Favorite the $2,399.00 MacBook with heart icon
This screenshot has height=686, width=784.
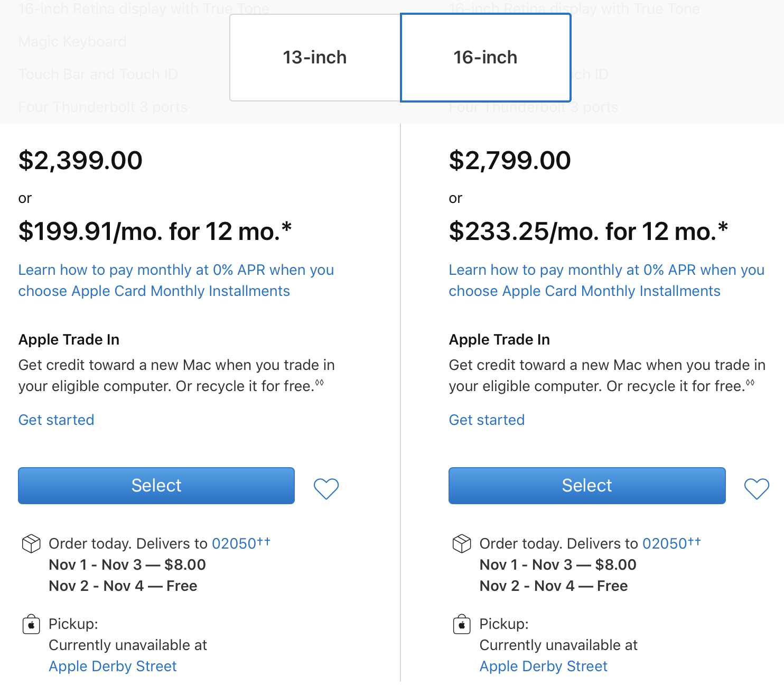point(326,488)
